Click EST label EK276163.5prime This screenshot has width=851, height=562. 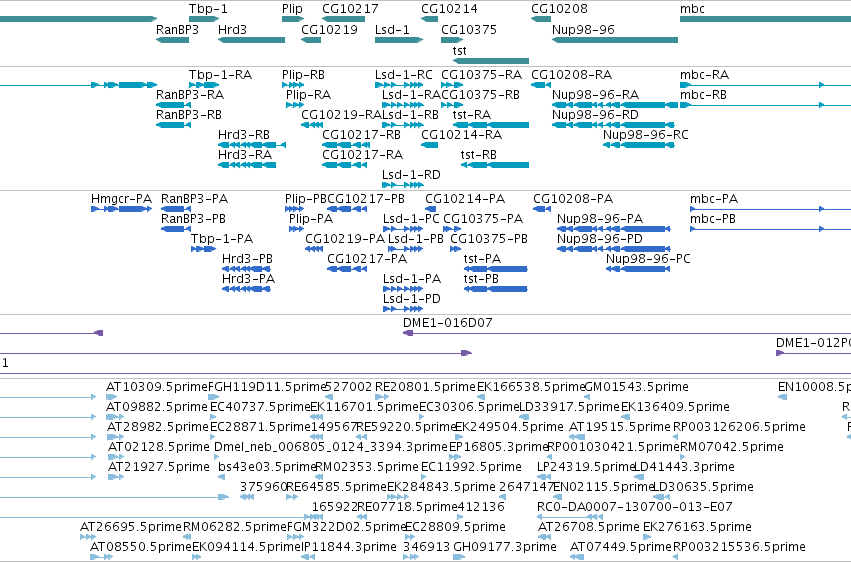pyautogui.click(x=697, y=527)
